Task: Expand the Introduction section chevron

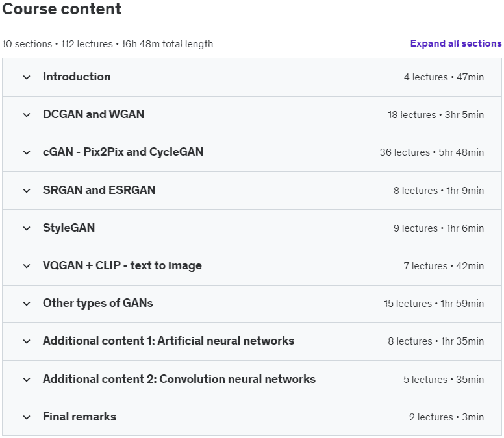Action: tap(27, 77)
